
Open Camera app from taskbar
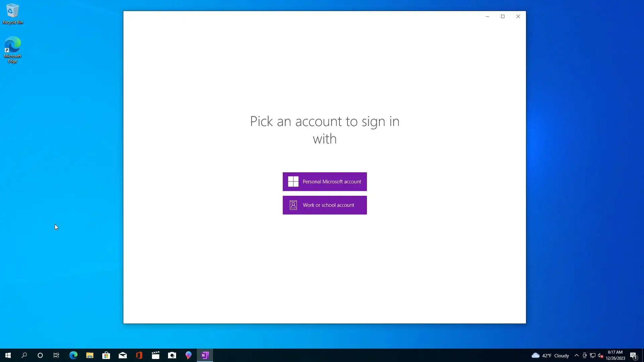tap(172, 355)
